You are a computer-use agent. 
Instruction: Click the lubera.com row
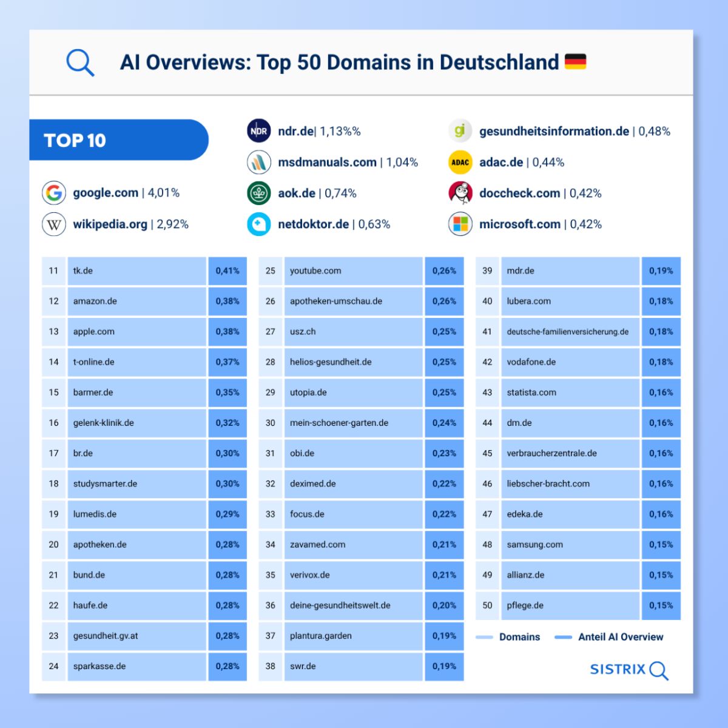coord(578,301)
